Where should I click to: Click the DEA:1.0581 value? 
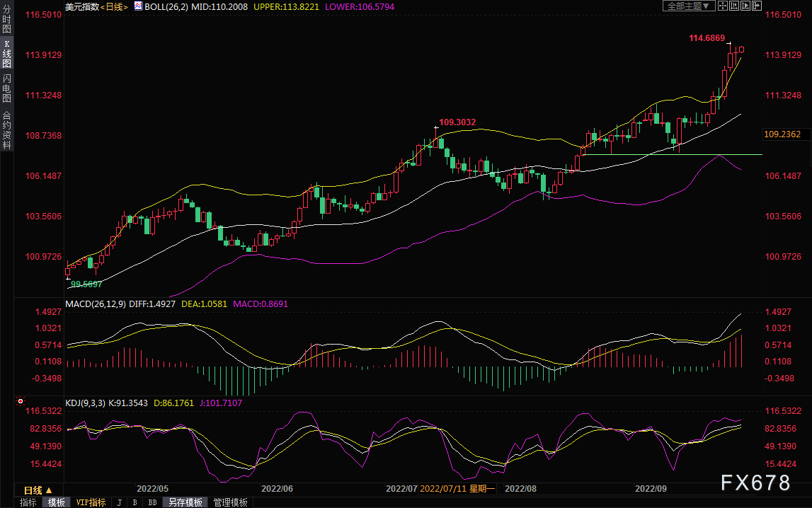click(204, 304)
